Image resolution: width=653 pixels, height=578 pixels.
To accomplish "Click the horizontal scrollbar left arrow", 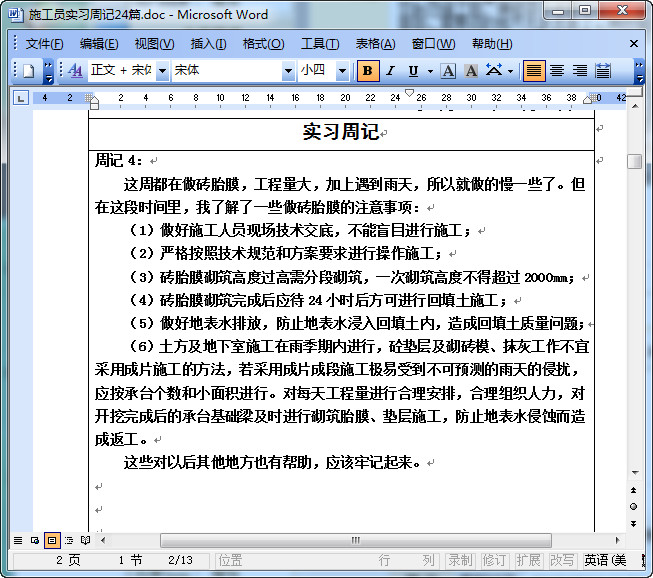I will pyautogui.click(x=103, y=541).
